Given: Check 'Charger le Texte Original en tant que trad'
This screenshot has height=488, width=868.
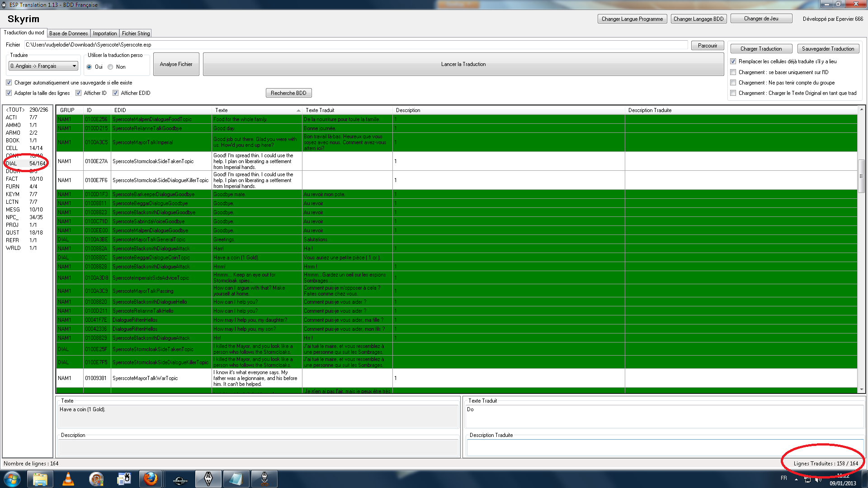Looking at the screenshot, I should click(733, 93).
